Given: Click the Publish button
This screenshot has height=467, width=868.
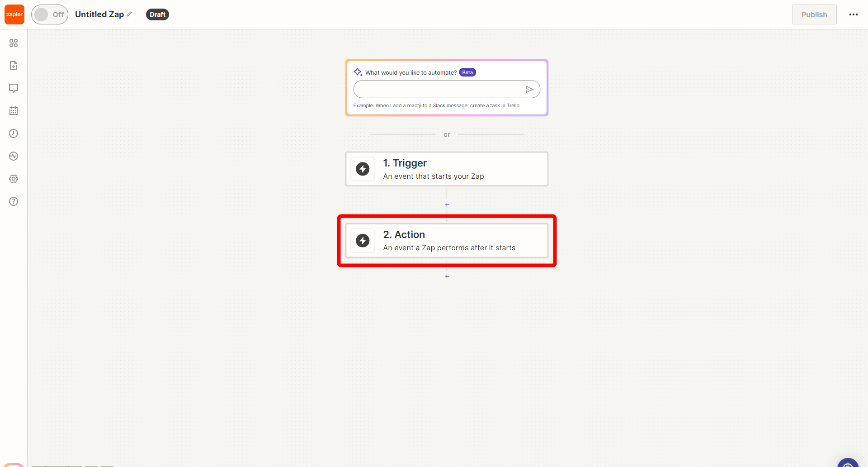Looking at the screenshot, I should pos(814,14).
